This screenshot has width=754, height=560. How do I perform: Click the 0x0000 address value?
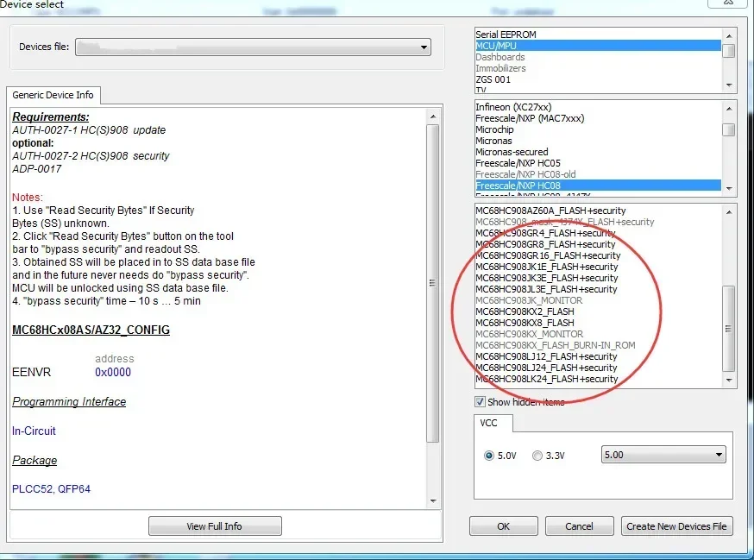(x=113, y=372)
